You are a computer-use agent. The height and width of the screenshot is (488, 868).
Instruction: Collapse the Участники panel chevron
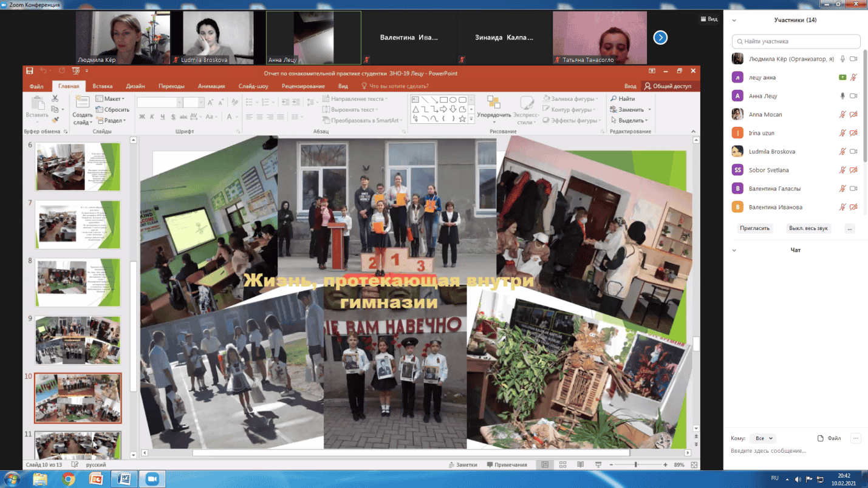pyautogui.click(x=734, y=21)
